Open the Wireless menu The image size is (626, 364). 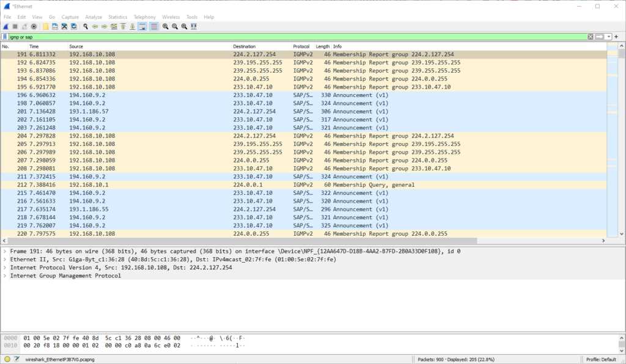[x=171, y=16]
